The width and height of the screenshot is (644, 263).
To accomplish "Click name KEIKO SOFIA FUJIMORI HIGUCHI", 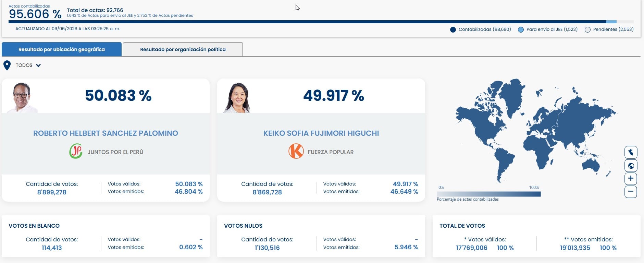I will [321, 133].
